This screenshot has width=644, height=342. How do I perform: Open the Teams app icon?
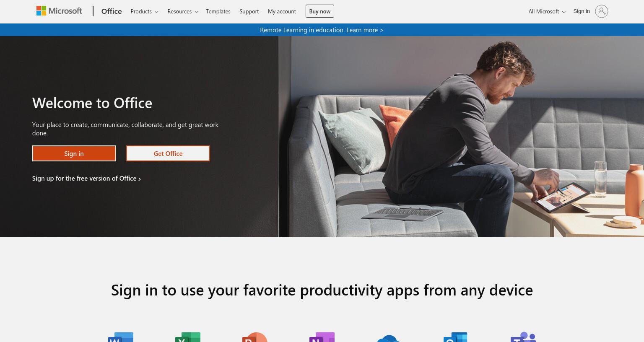(x=523, y=337)
